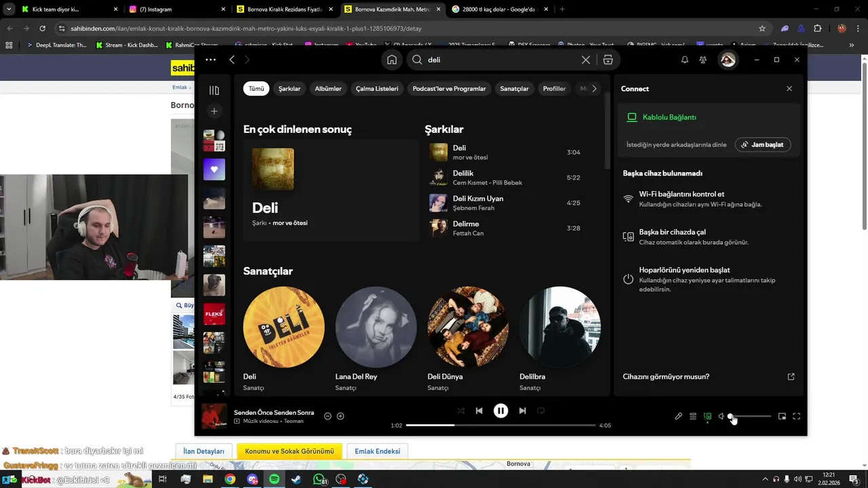Skip to the next track
This screenshot has height=488, width=868.
coord(522,411)
